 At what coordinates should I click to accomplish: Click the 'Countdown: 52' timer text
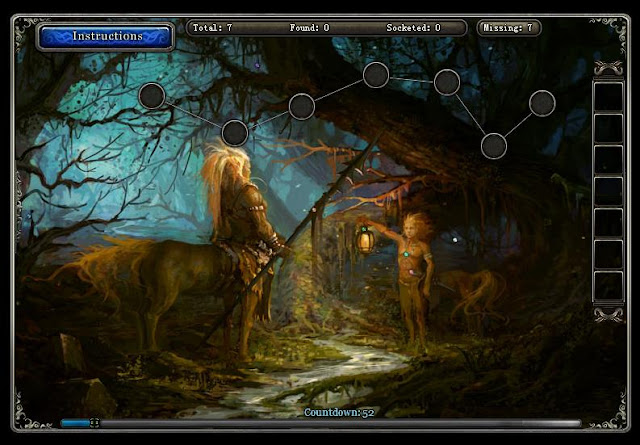tap(339, 412)
